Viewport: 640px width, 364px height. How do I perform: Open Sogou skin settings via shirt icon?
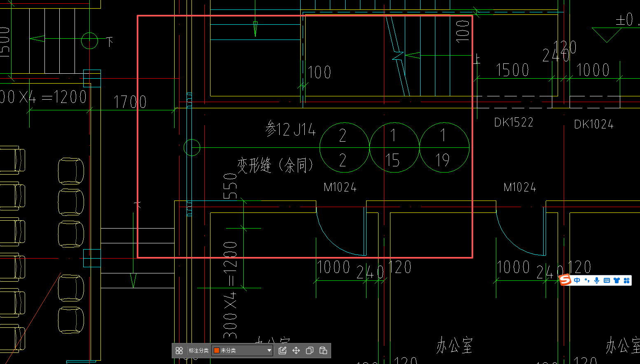coord(617,280)
